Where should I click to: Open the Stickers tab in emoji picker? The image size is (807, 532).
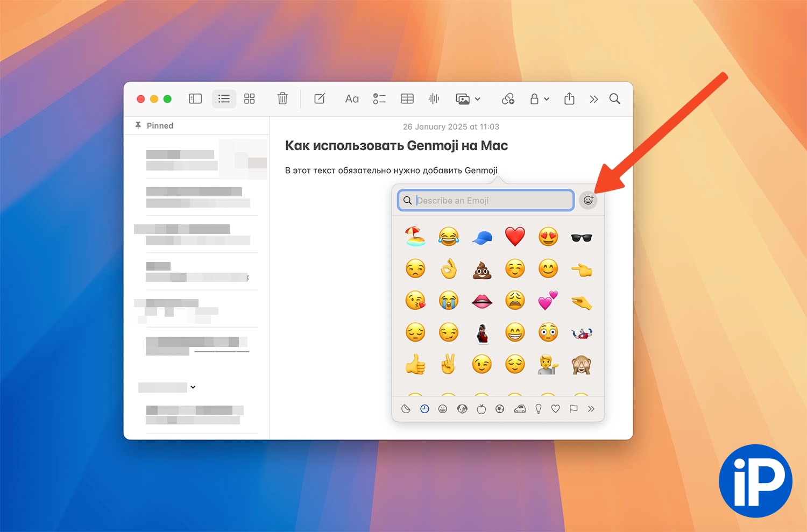tap(406, 409)
